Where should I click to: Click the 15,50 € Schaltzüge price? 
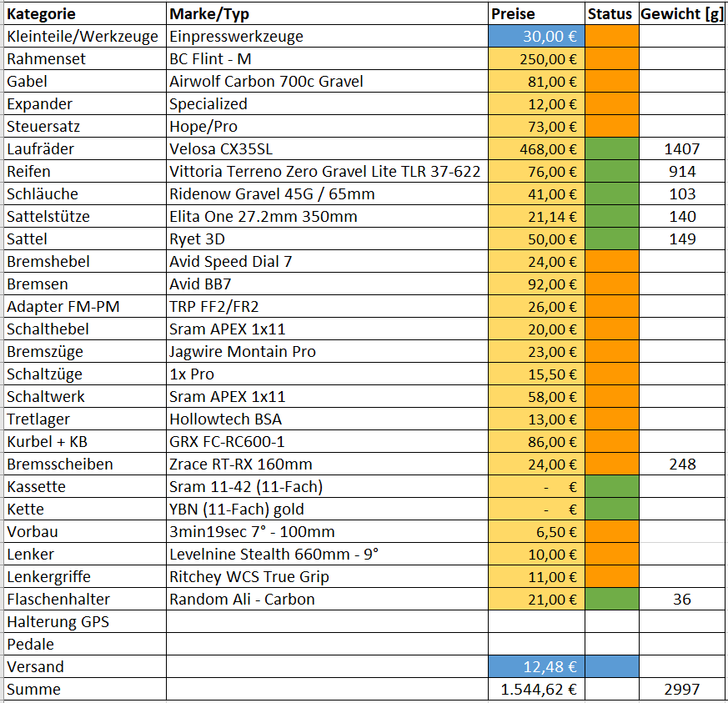[536, 374]
